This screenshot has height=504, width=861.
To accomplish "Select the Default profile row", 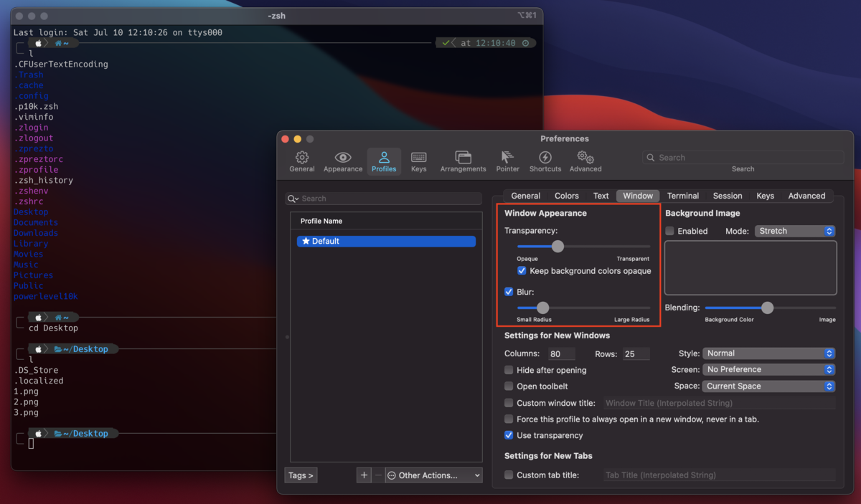I will pos(386,242).
